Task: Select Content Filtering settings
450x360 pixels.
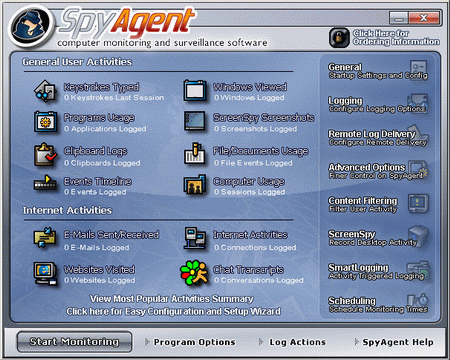Action: (378, 204)
